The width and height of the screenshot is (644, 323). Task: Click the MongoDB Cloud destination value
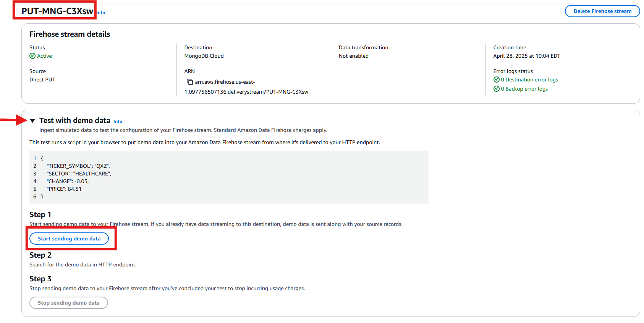pyautogui.click(x=204, y=56)
